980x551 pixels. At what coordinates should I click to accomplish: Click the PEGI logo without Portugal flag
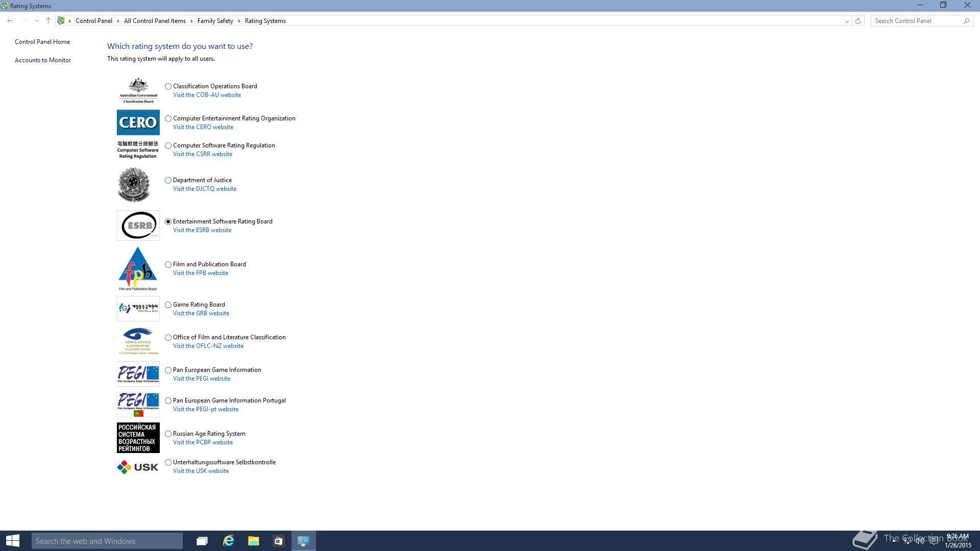coord(138,374)
